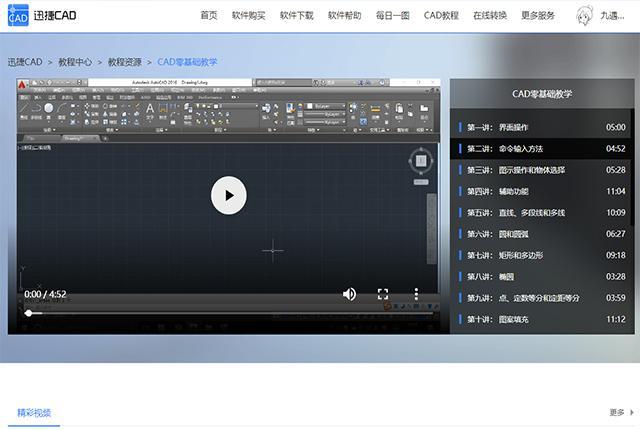640x430 pixels.
Task: Go to 教程资源 breadcrumb link
Action: (124, 62)
